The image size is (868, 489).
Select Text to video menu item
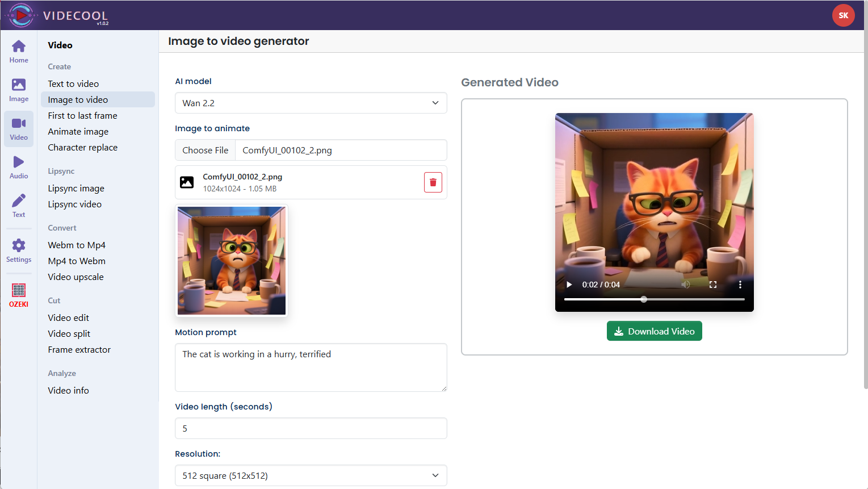click(73, 83)
